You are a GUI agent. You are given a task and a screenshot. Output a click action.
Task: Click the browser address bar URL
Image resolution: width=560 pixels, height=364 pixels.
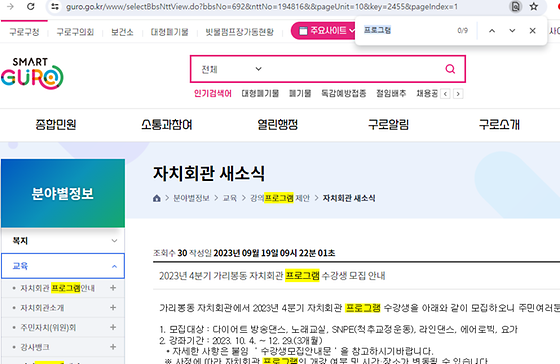tap(261, 6)
